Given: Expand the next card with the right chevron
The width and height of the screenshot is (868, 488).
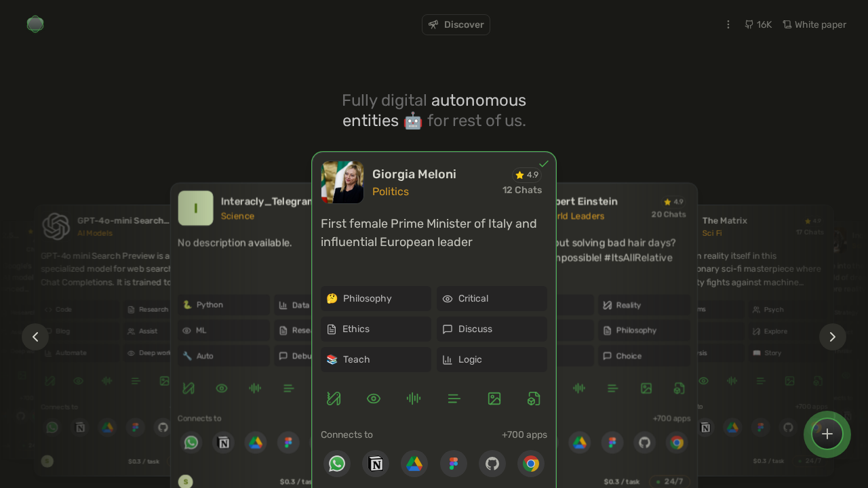Looking at the screenshot, I should (x=833, y=337).
